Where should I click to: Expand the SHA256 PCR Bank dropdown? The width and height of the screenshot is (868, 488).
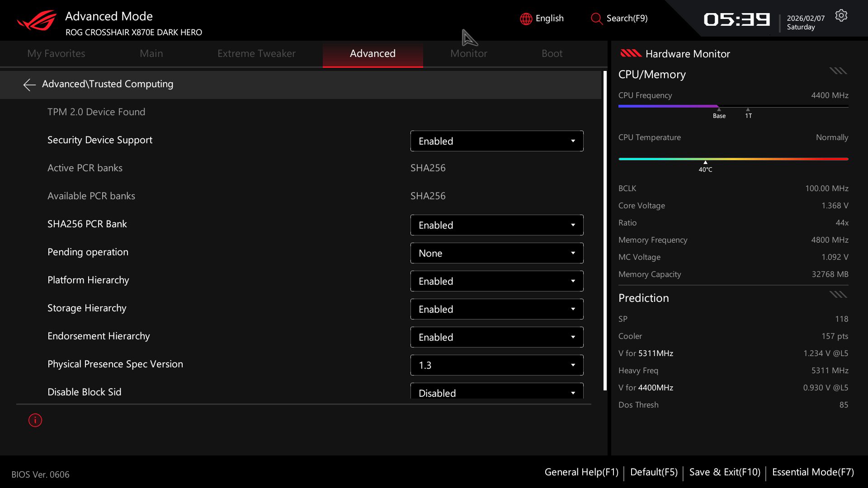tap(496, 225)
